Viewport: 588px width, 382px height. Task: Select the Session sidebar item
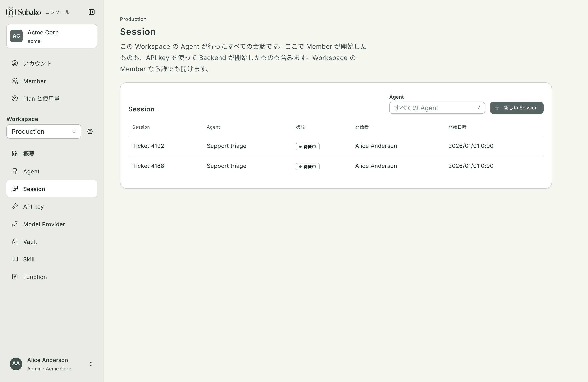[52, 189]
